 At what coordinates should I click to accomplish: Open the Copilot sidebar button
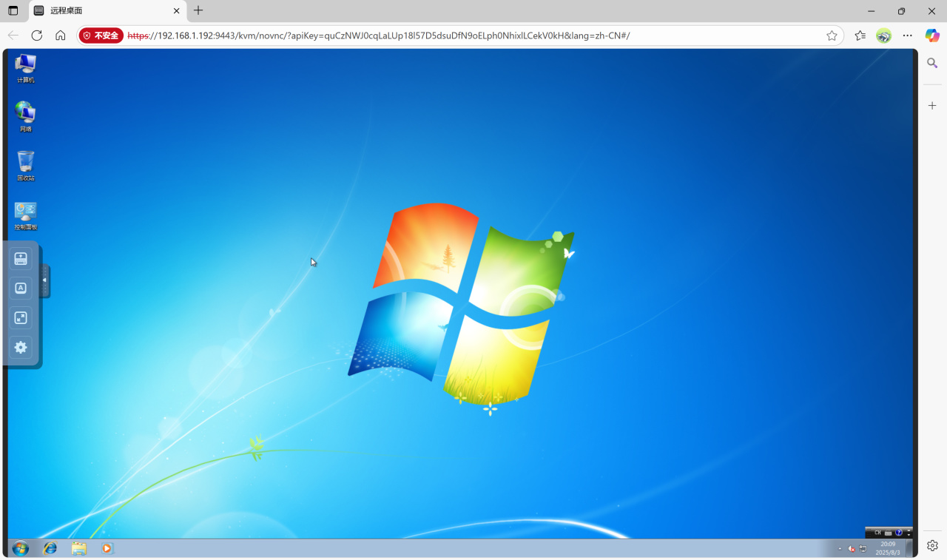click(932, 36)
